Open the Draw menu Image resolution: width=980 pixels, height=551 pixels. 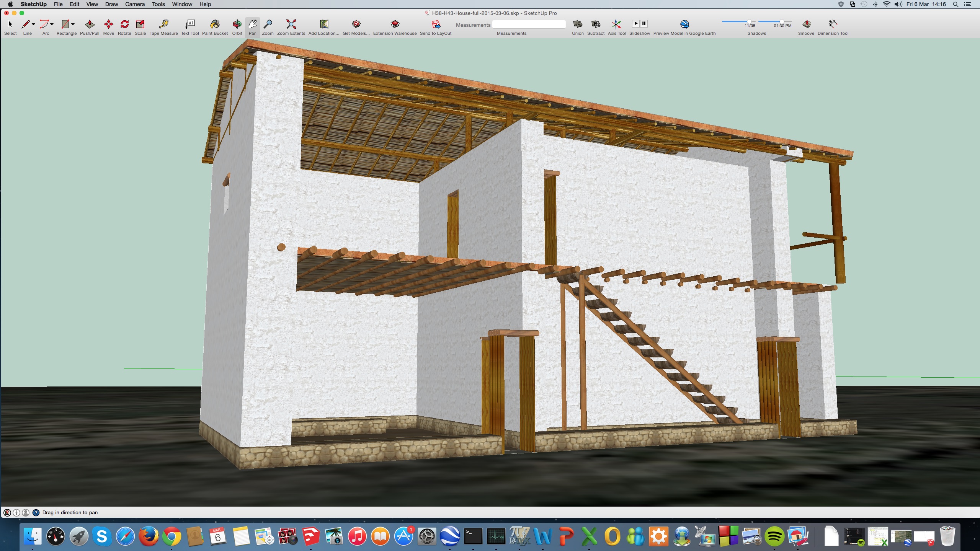coord(111,4)
